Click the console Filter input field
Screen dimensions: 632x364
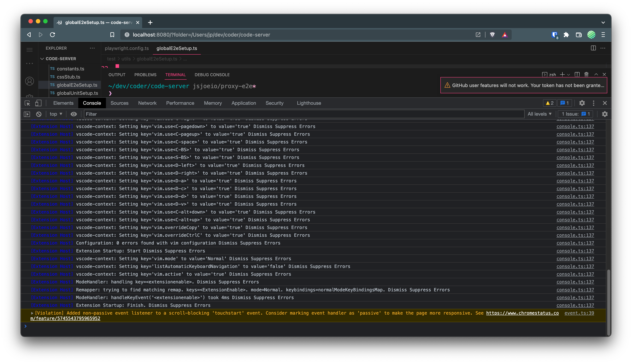[300, 114]
